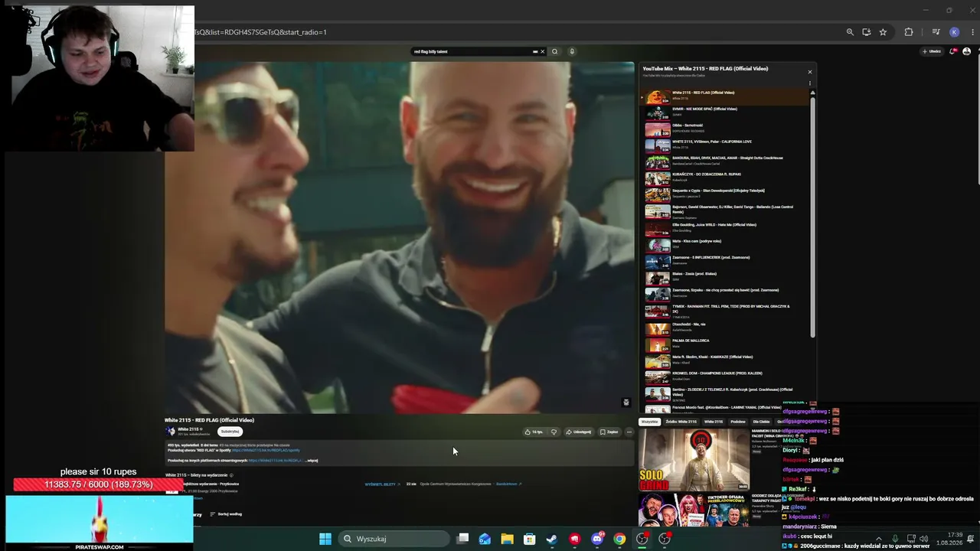Dislike the RED FLAG video
The image size is (980, 551).
pos(554,432)
